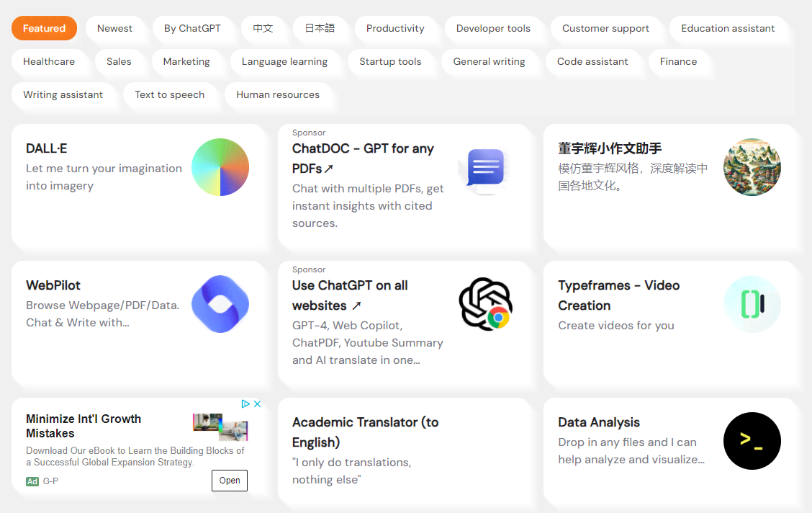The width and height of the screenshot is (812, 513).
Task: Select the By ChatGPT filter
Action: 192,28
